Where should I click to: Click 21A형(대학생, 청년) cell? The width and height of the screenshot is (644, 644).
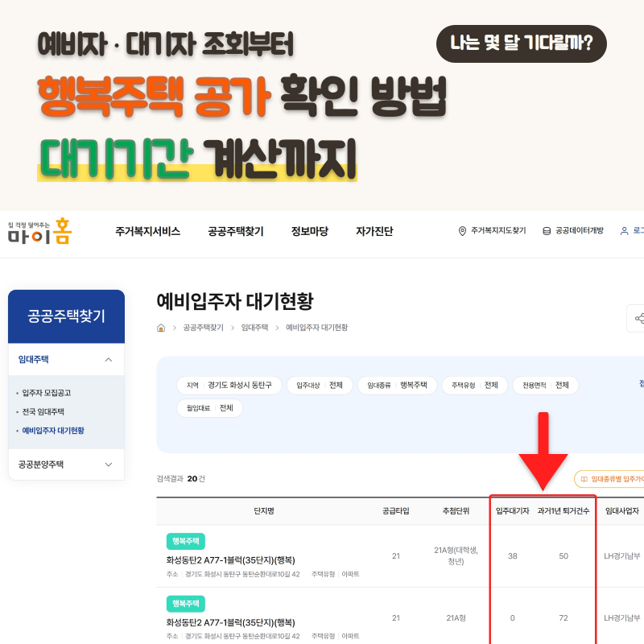456,555
